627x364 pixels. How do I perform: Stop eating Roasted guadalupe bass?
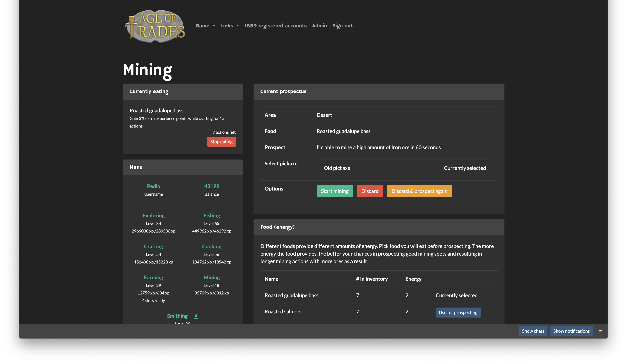coord(221,142)
